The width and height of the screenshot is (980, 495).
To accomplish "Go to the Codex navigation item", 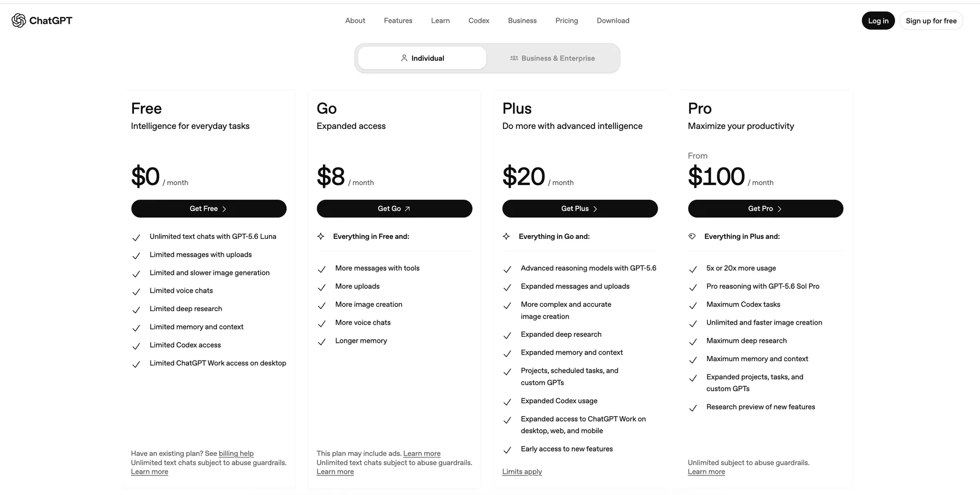I will (x=479, y=21).
